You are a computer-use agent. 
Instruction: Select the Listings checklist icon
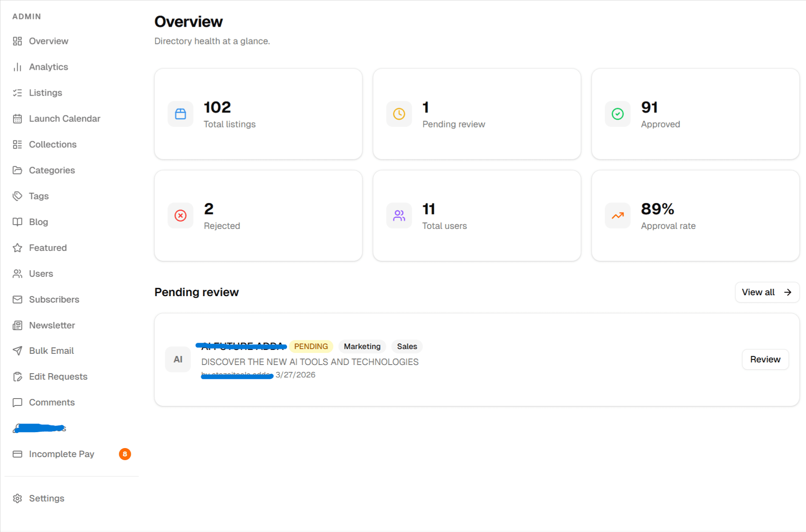click(18, 93)
